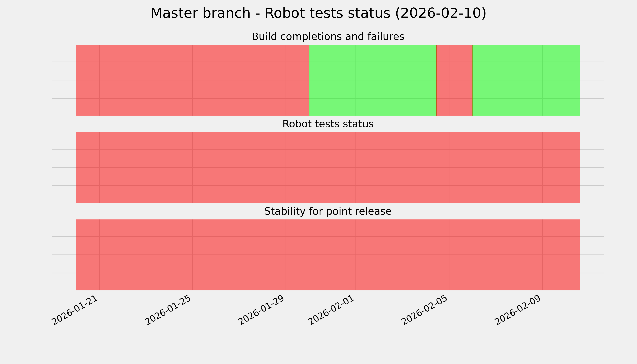Click the second red-to-green boundary in build chart
The image size is (637, 364).
point(472,80)
